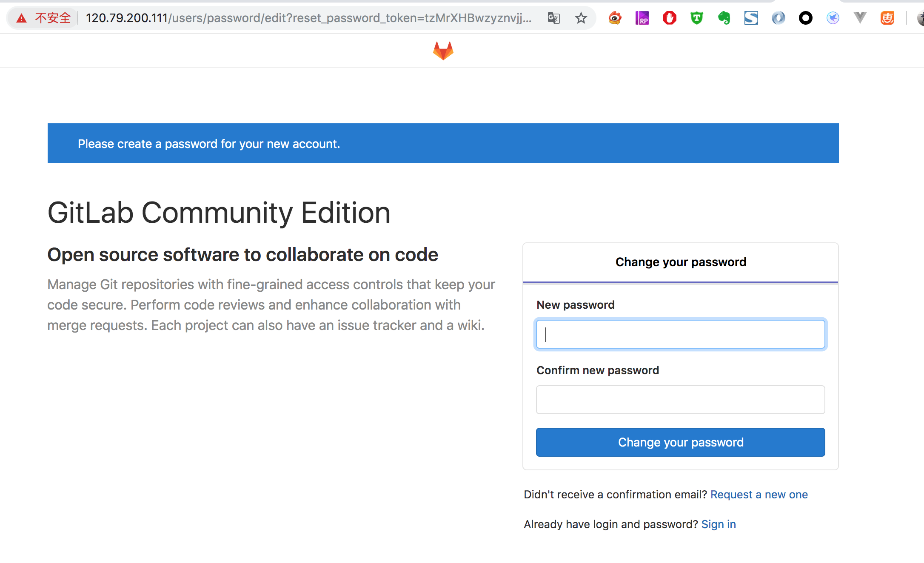Image resolution: width=924 pixels, height=563 pixels.
Task: Click the 'Manage Git repositories' description paragraph
Action: coord(271,305)
